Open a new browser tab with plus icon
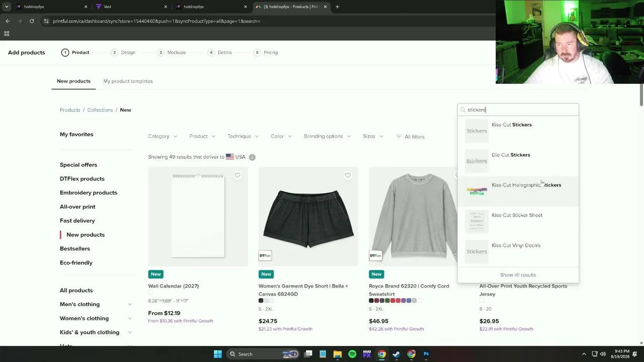 (337, 7)
